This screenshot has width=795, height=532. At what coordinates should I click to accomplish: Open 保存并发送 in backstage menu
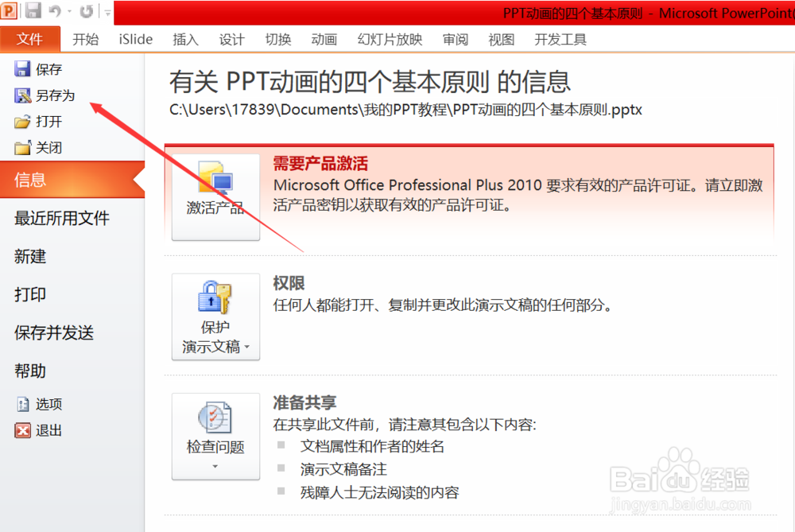(x=54, y=332)
